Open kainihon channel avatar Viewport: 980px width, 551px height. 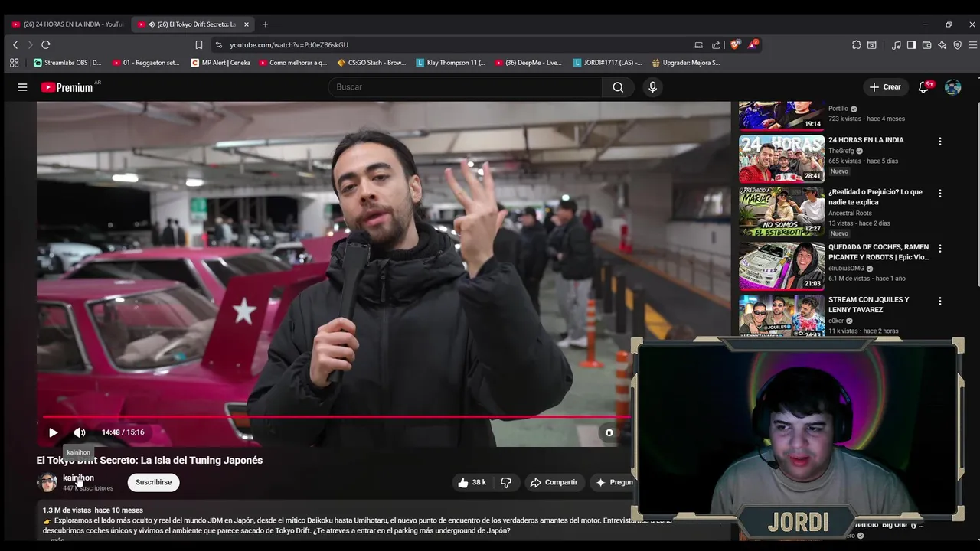47,482
